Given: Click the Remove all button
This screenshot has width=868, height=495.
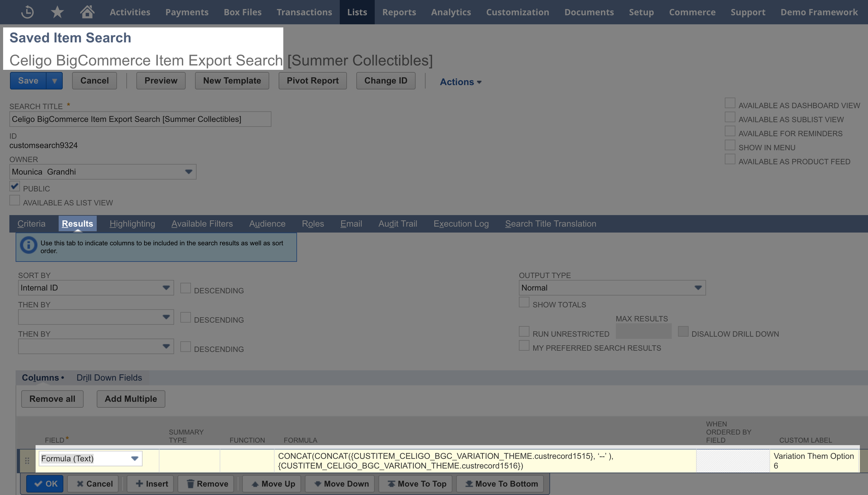Looking at the screenshot, I should pos(52,399).
